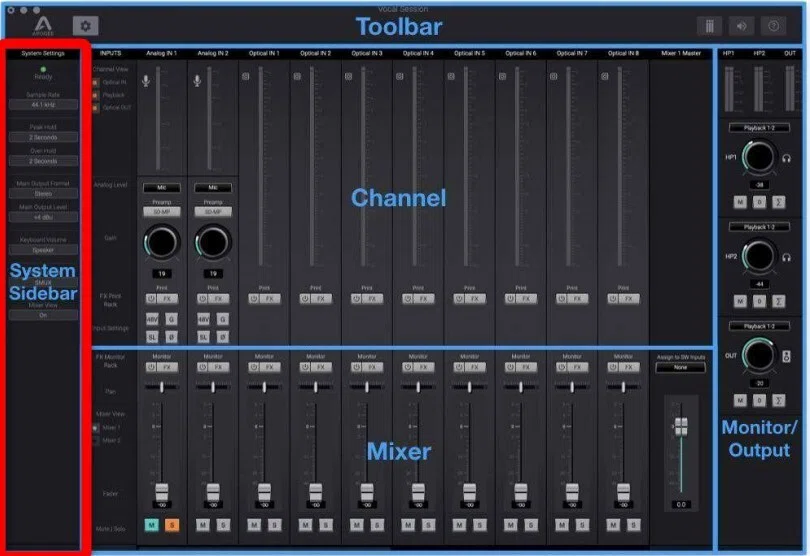Open Analog IN 1 Print FX button
810x556 pixels.
point(167,299)
